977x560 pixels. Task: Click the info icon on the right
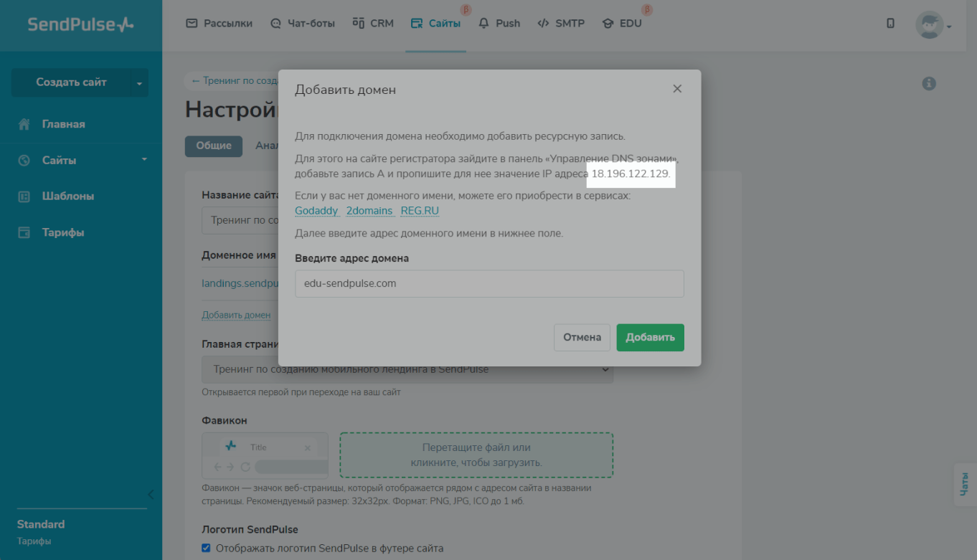(x=929, y=84)
